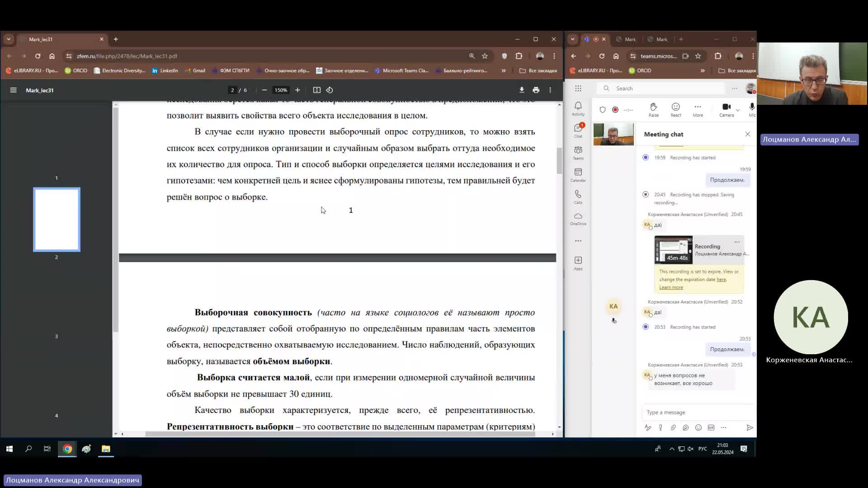Toggle camera in Teams meeting
Image resolution: width=868 pixels, height=488 pixels.
coord(726,109)
